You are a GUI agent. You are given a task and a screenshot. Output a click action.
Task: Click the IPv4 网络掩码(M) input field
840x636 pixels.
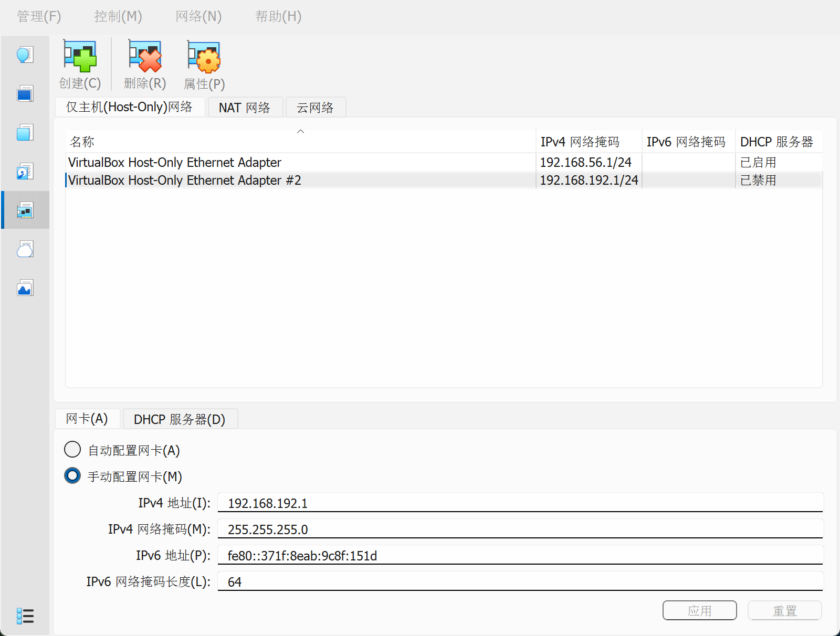point(520,529)
